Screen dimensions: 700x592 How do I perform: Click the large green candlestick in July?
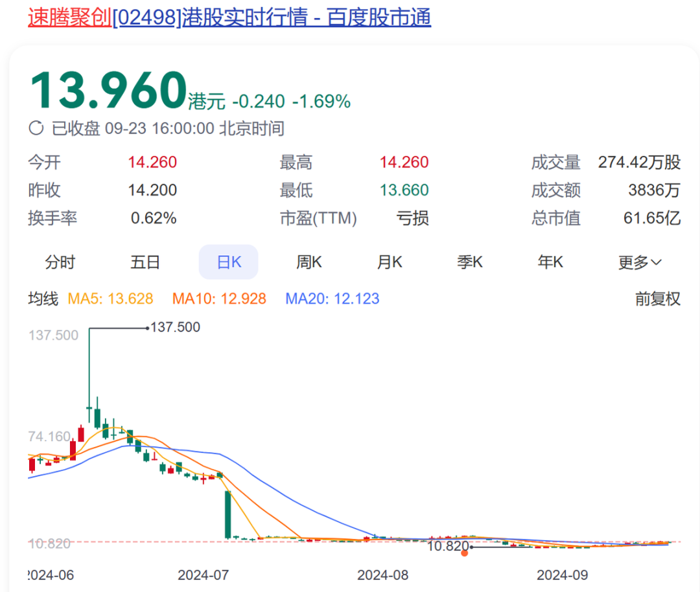228,514
